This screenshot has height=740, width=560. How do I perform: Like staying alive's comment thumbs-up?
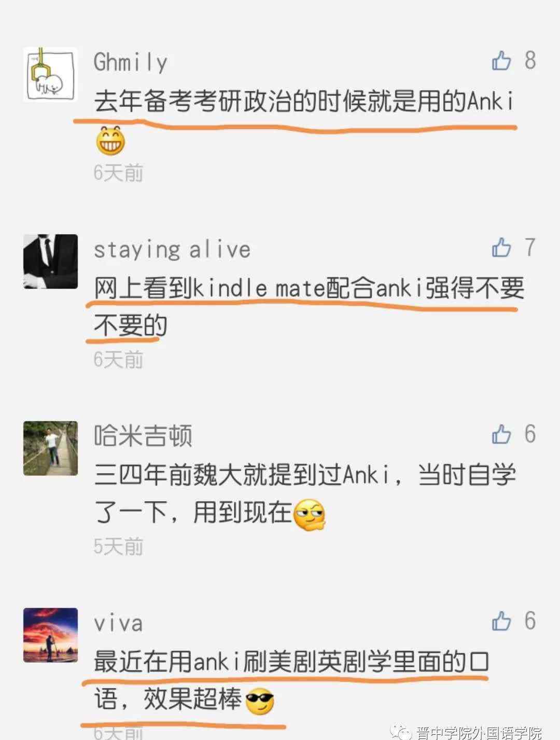[501, 248]
